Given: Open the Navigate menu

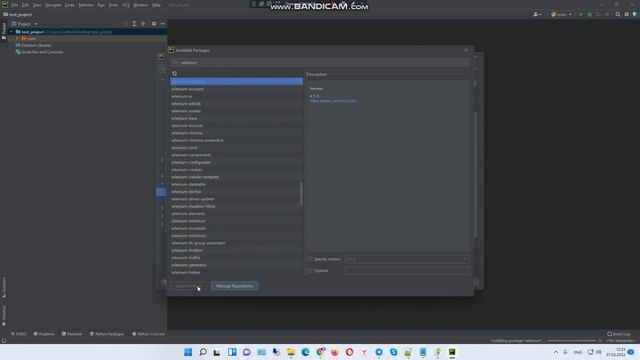Looking at the screenshot, I should pyautogui.click(x=53, y=5).
